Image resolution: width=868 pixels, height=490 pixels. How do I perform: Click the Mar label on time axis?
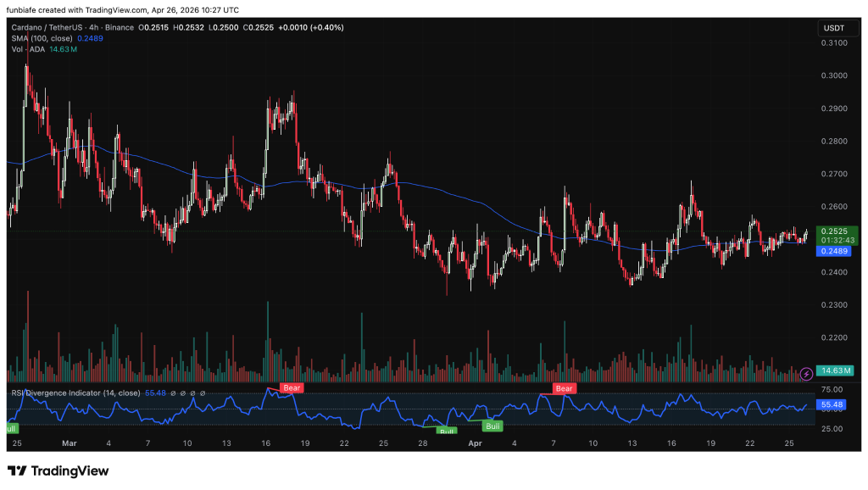point(70,443)
